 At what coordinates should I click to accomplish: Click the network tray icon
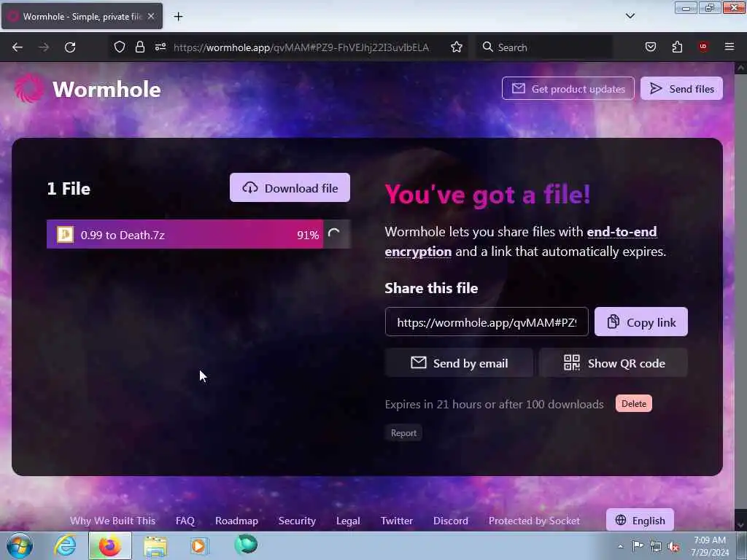pyautogui.click(x=656, y=546)
